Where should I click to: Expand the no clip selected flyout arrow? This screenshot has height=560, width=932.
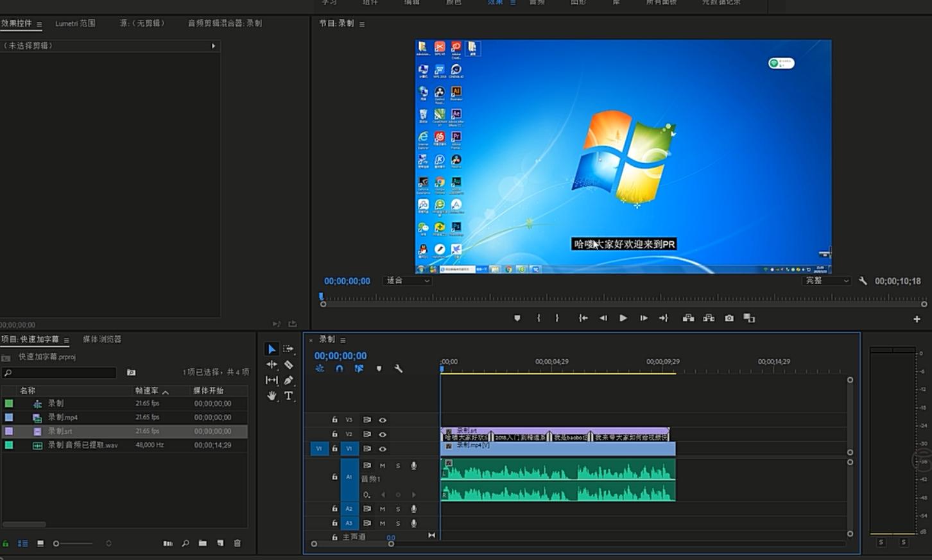point(213,46)
